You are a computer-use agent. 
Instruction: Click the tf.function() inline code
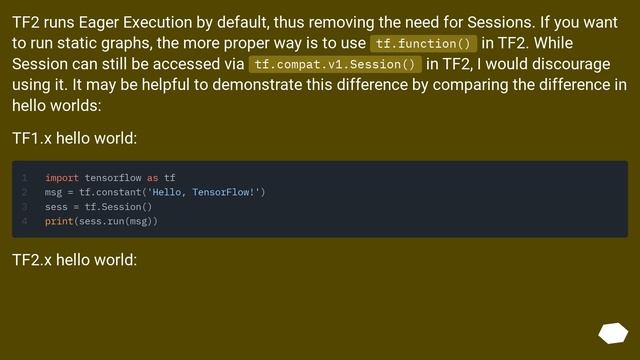423,44
